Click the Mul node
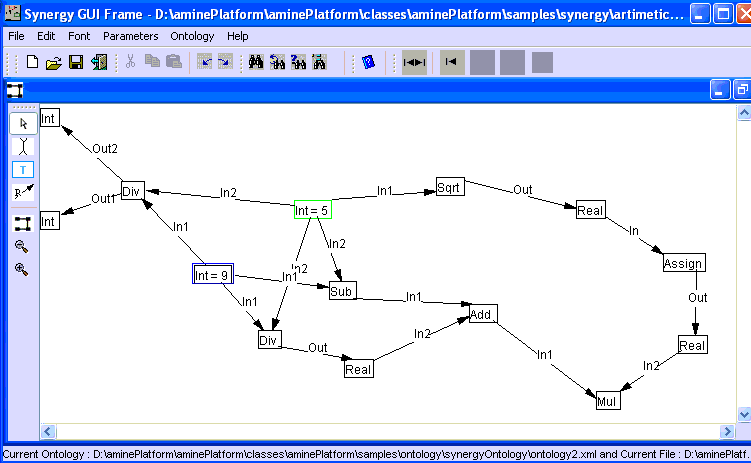Viewport: 751px width, 463px height. pyautogui.click(x=608, y=400)
